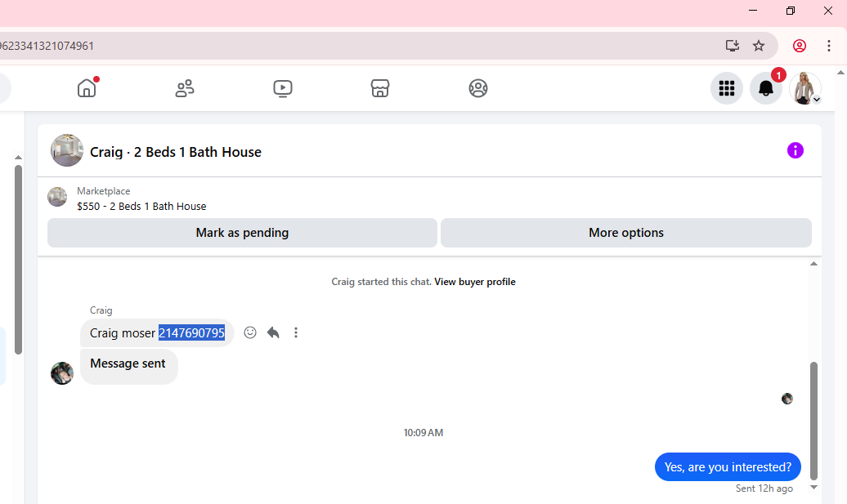Click the 10:09 AM timestamp
The width and height of the screenshot is (847, 504).
pyautogui.click(x=423, y=433)
